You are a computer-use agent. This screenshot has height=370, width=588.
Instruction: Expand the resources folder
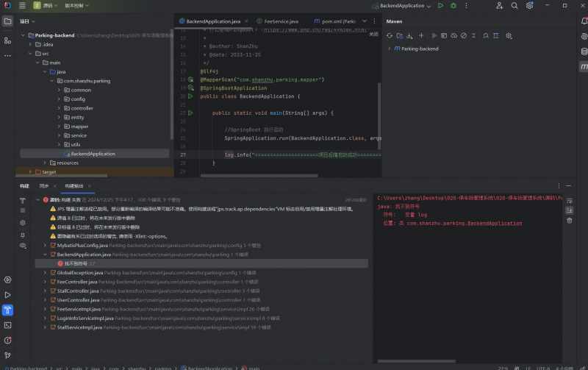tap(45, 163)
